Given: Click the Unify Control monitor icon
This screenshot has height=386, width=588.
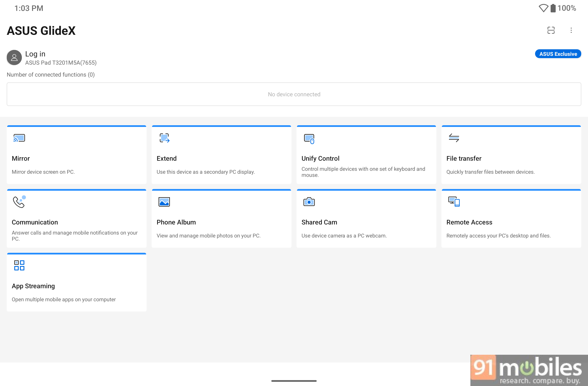Looking at the screenshot, I should click(309, 139).
